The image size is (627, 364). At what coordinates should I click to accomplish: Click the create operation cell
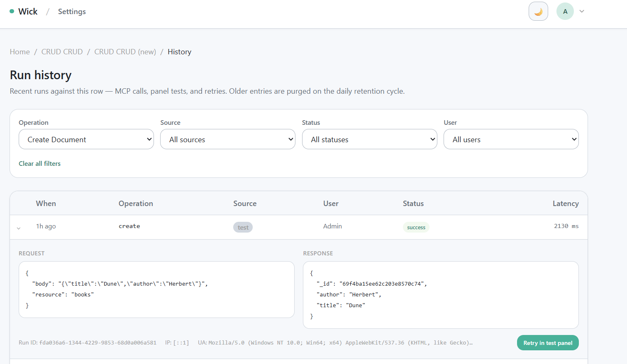(129, 226)
